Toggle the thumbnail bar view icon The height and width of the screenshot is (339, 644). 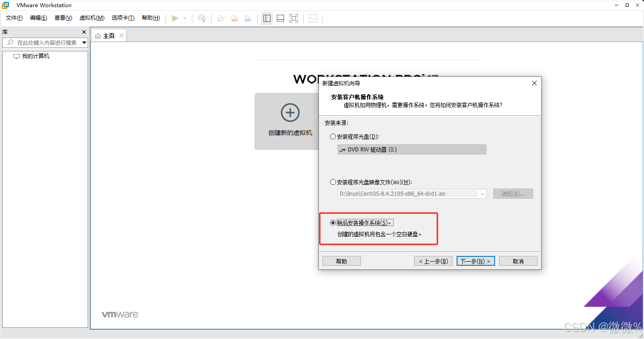tap(280, 18)
